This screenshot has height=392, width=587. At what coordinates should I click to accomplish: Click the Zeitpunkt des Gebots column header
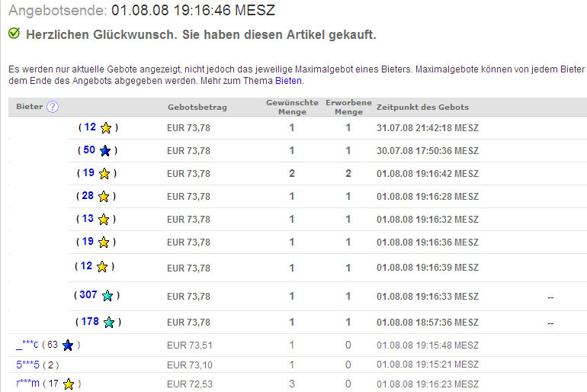[422, 108]
